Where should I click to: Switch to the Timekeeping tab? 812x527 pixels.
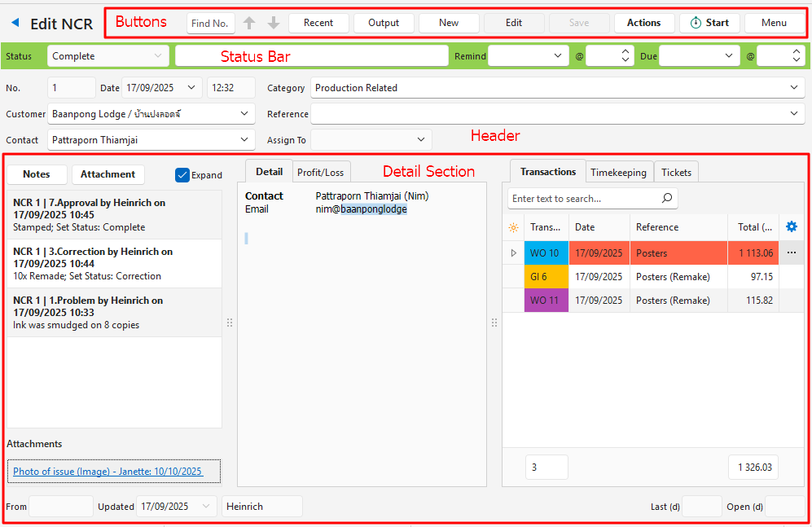click(618, 172)
